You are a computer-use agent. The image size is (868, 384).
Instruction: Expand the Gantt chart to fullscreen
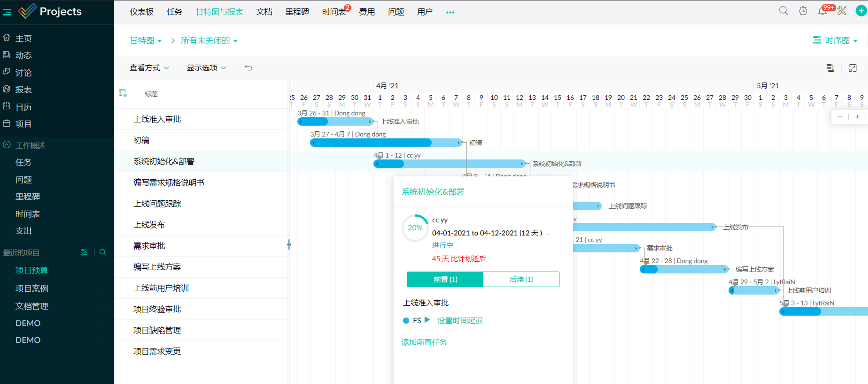853,68
